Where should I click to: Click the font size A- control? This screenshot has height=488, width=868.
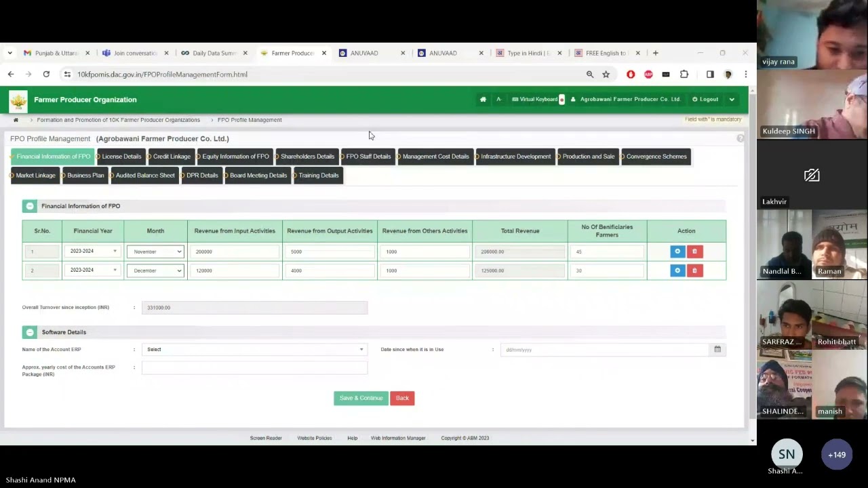[499, 100]
